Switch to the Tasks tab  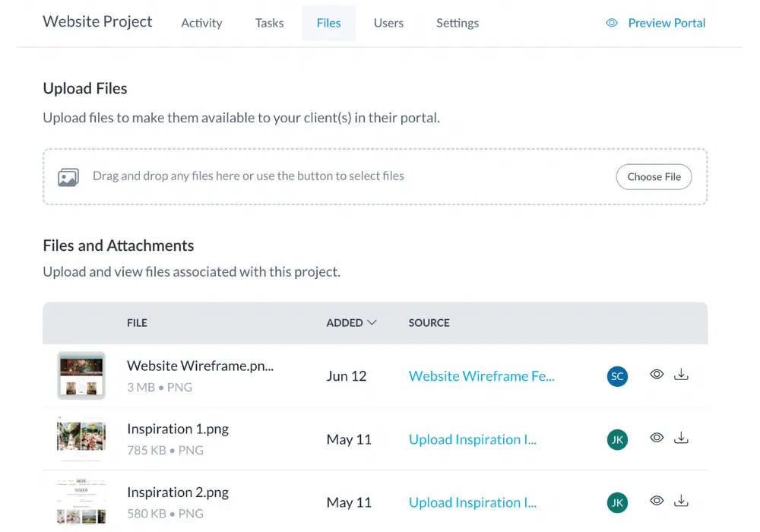click(x=269, y=23)
